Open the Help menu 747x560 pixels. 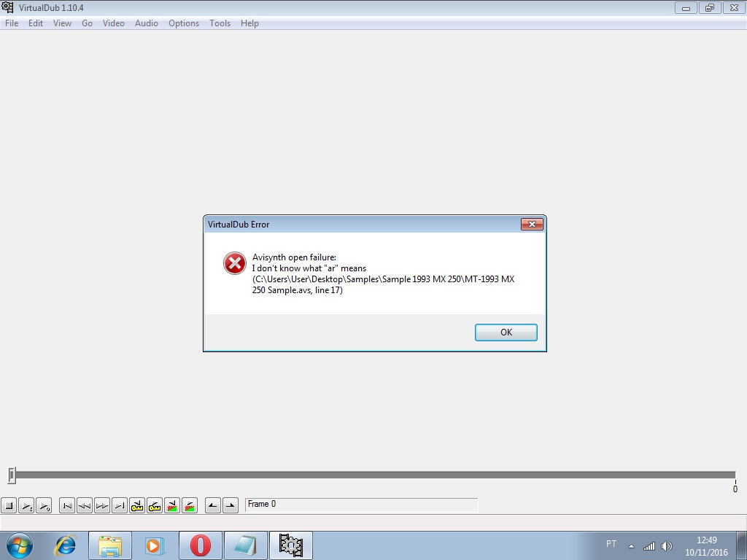[x=249, y=23]
